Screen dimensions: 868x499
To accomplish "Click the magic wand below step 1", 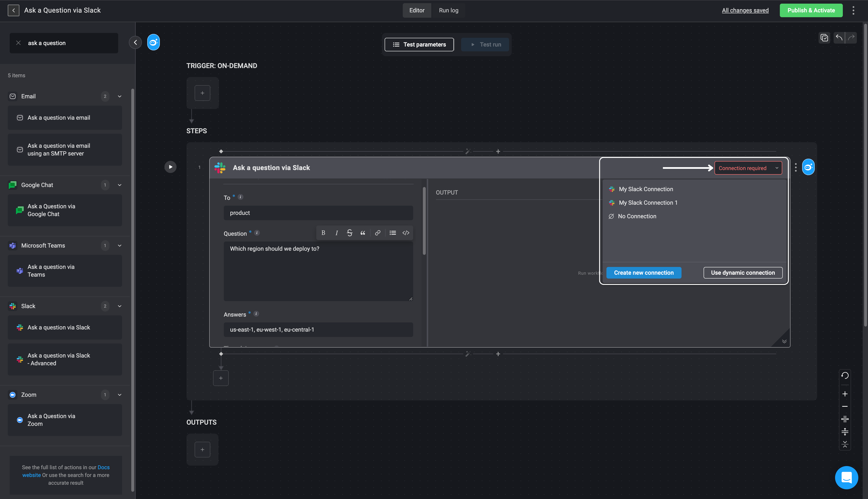I will [468, 354].
